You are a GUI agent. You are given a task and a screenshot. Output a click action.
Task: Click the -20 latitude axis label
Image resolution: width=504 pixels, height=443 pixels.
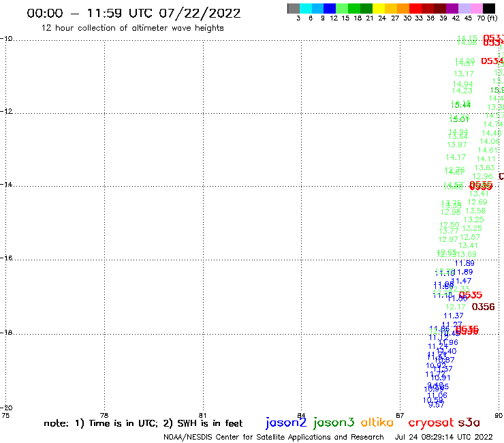click(x=6, y=408)
